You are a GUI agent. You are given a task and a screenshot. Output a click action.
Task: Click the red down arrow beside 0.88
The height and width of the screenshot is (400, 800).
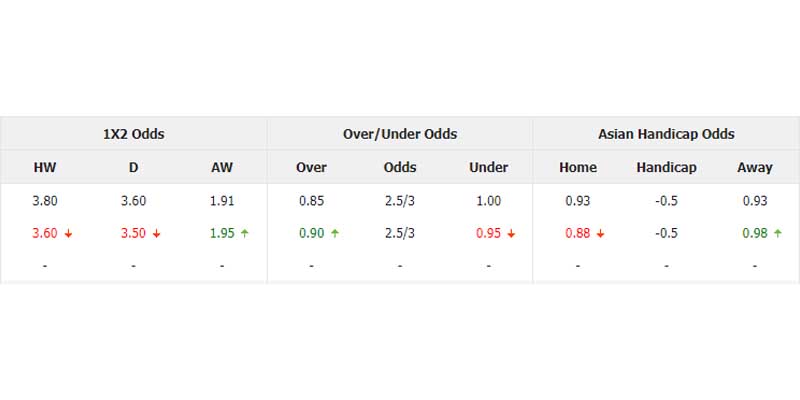point(601,234)
